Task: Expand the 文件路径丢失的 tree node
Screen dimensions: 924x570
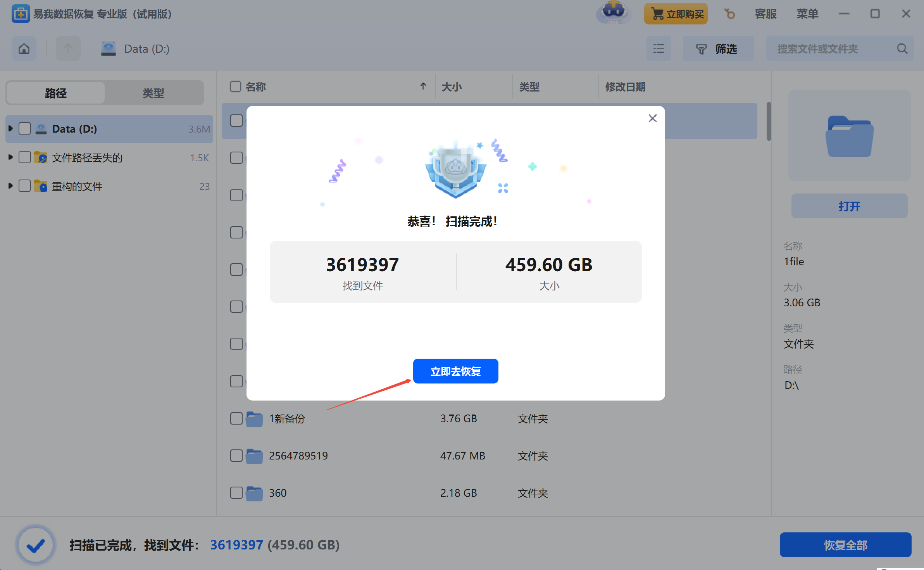Action: [x=10, y=157]
